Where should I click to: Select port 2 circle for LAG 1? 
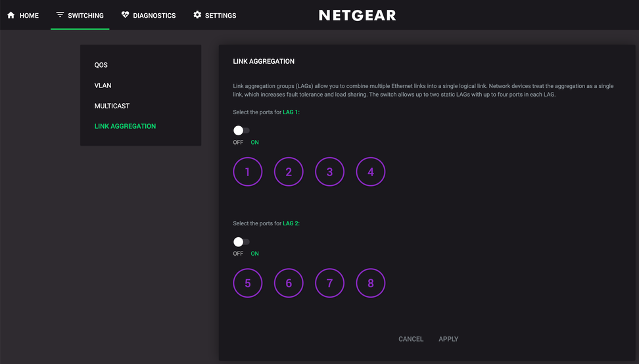click(289, 172)
